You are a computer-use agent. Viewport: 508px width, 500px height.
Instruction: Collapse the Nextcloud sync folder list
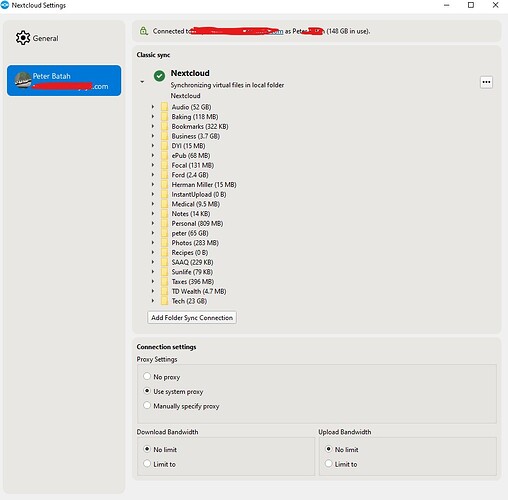(142, 82)
